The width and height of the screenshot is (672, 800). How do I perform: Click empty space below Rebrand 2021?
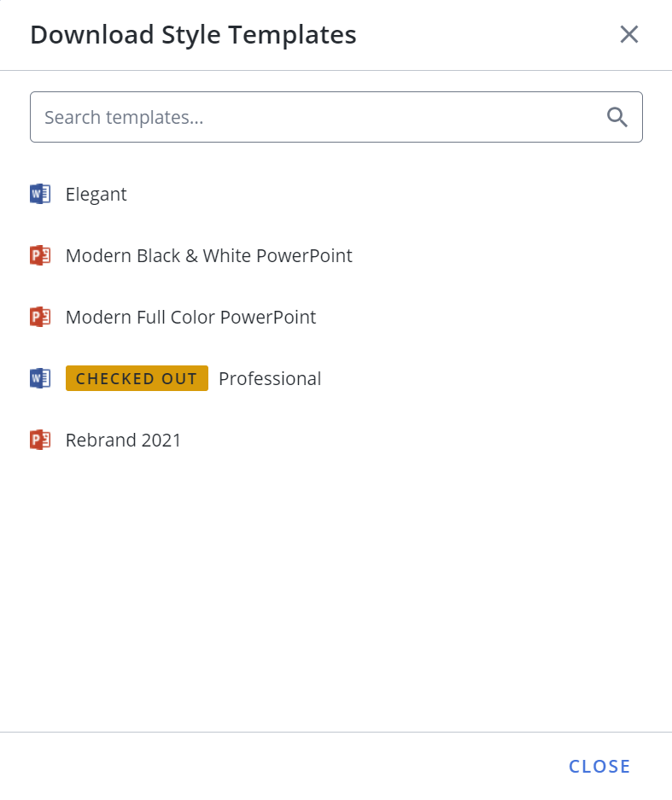click(x=336, y=587)
